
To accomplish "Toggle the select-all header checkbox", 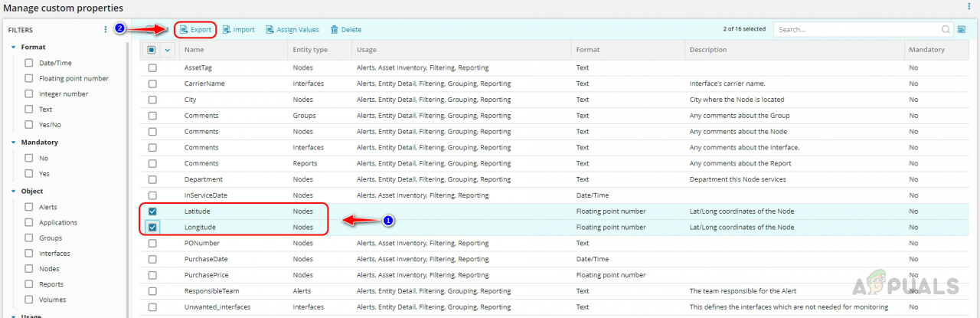I will (152, 50).
